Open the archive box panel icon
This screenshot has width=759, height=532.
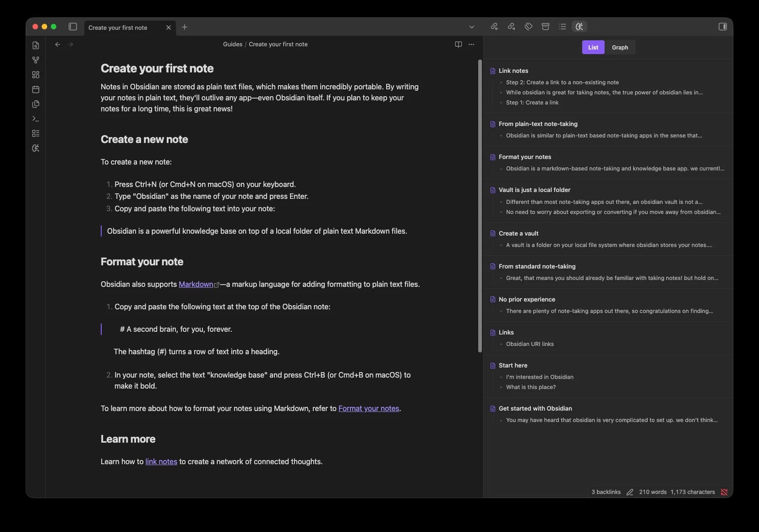(x=546, y=27)
